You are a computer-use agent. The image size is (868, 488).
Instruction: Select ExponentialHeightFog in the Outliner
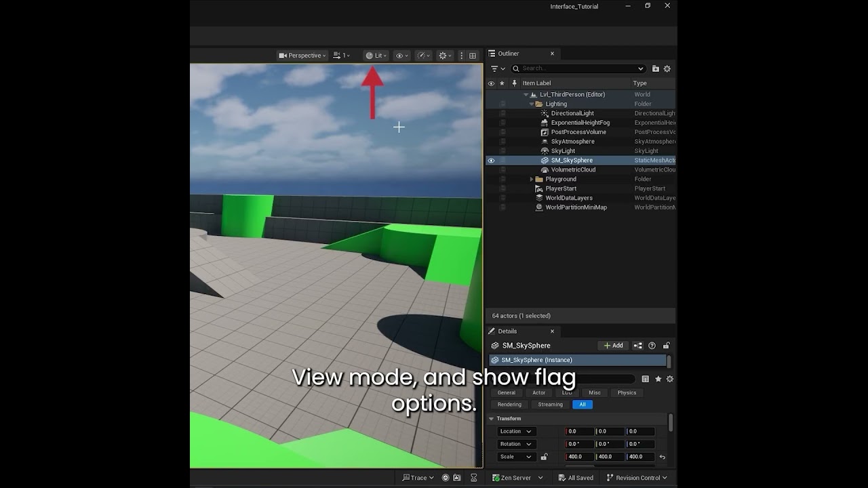coord(580,123)
